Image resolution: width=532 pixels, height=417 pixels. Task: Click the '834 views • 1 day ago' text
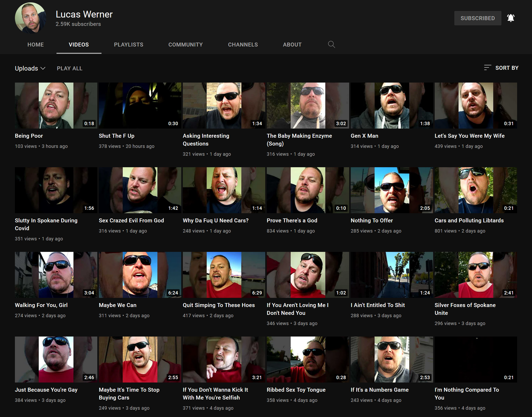click(291, 231)
